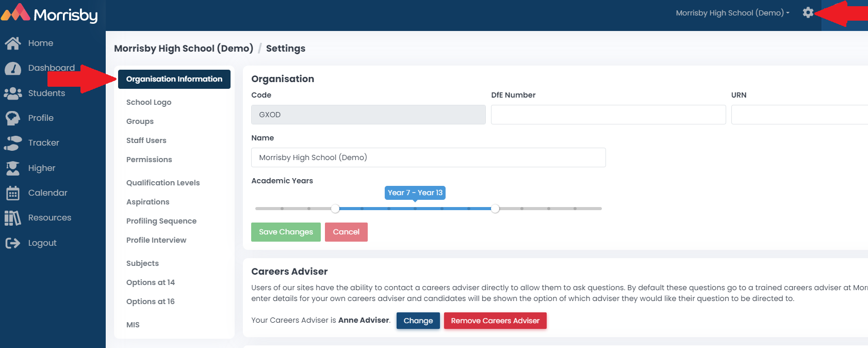The image size is (868, 348).
Task: Click the URN input field
Action: (799, 115)
